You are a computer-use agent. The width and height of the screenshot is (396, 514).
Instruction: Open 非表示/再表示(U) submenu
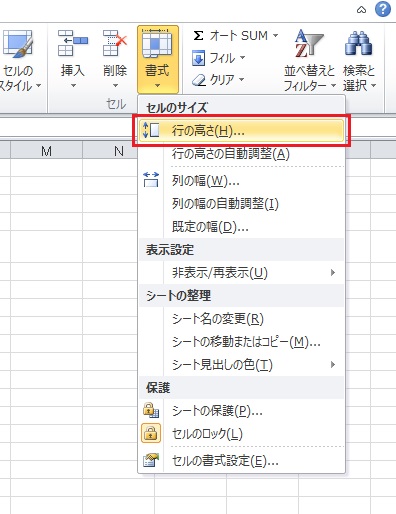click(x=241, y=273)
